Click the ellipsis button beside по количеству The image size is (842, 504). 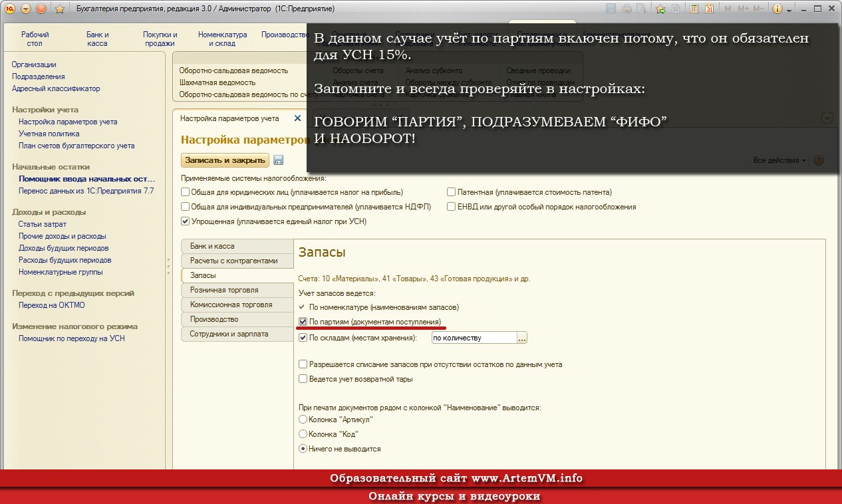point(522,338)
